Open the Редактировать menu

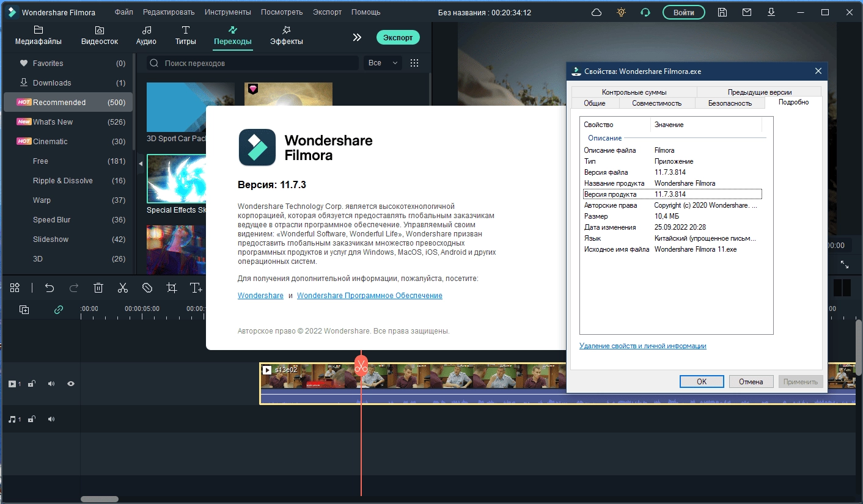[169, 12]
